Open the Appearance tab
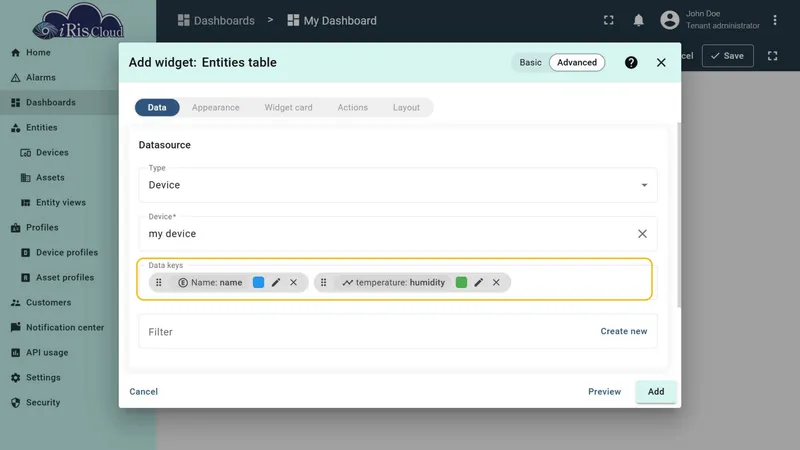Image resolution: width=800 pixels, height=450 pixels. pyautogui.click(x=215, y=108)
